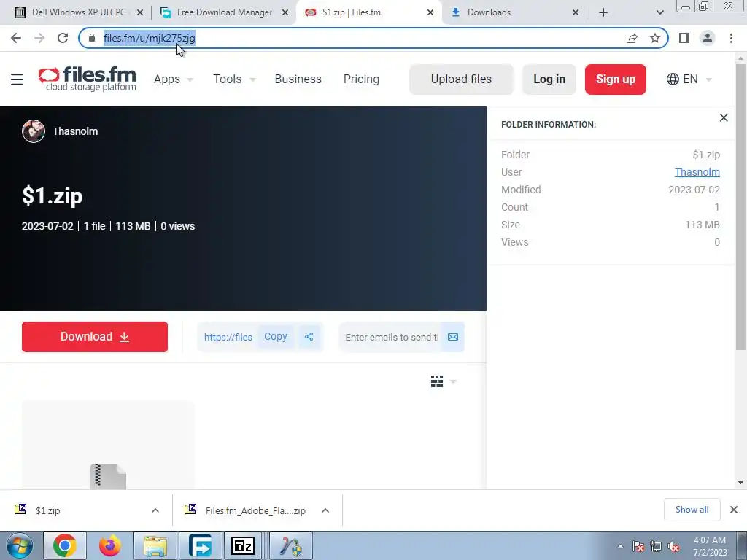Click the address bar URL
The height and width of the screenshot is (560, 747).
(149, 38)
